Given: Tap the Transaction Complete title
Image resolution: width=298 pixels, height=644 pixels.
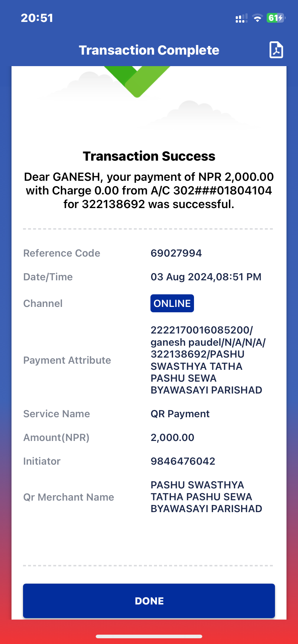Looking at the screenshot, I should click(149, 50).
